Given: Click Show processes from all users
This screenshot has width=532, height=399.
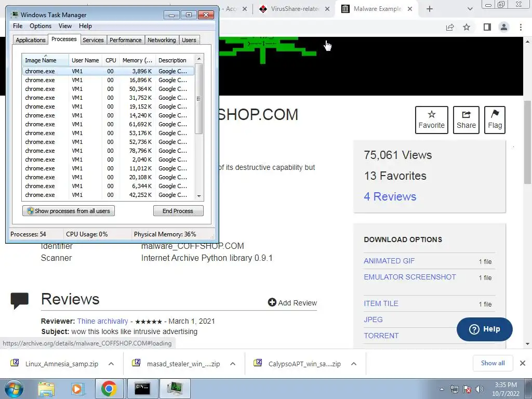Looking at the screenshot, I should point(69,211).
